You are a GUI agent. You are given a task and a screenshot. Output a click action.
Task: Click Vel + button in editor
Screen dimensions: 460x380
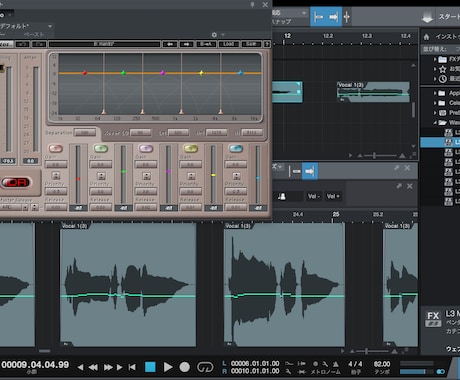[333, 196]
